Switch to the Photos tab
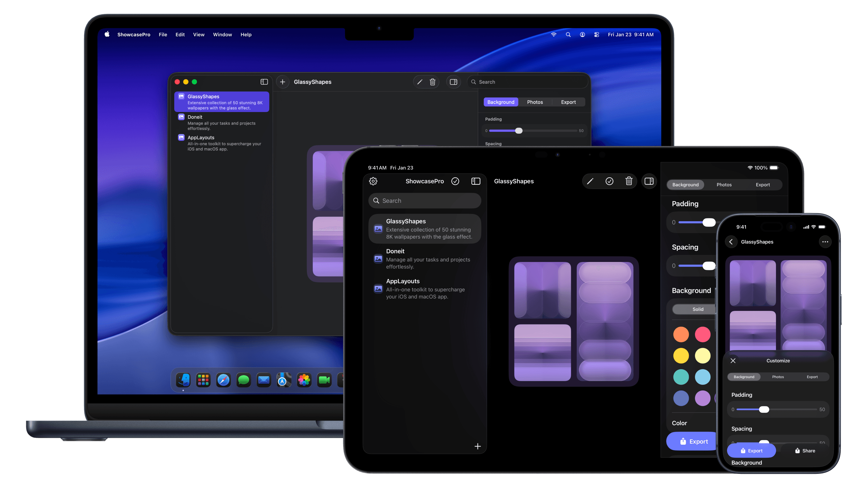 pos(535,102)
